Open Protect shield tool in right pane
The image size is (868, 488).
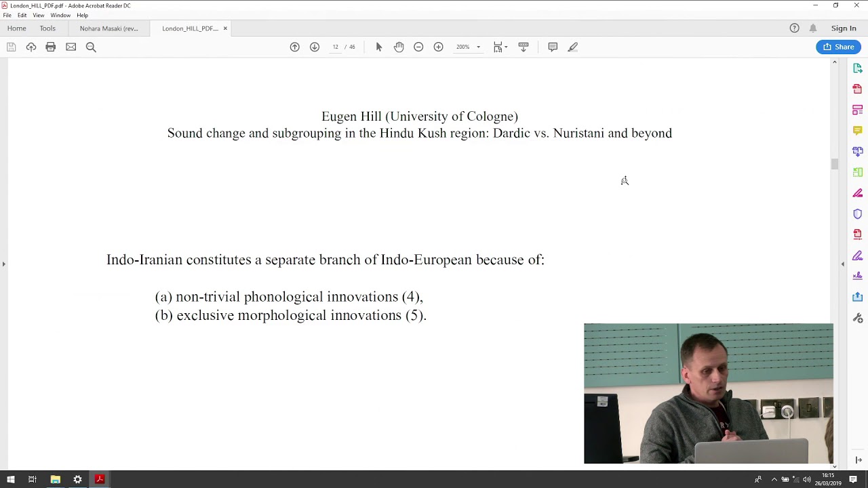[x=858, y=214]
